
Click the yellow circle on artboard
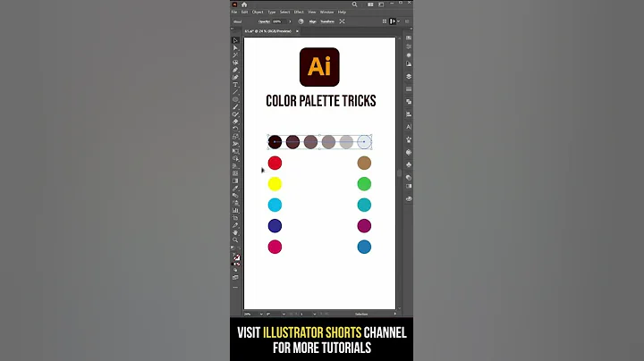click(275, 184)
